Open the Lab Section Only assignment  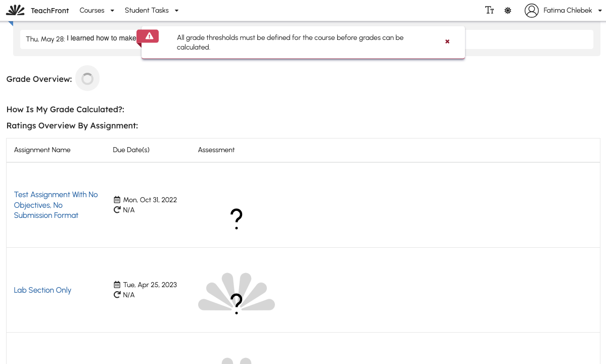click(x=42, y=290)
